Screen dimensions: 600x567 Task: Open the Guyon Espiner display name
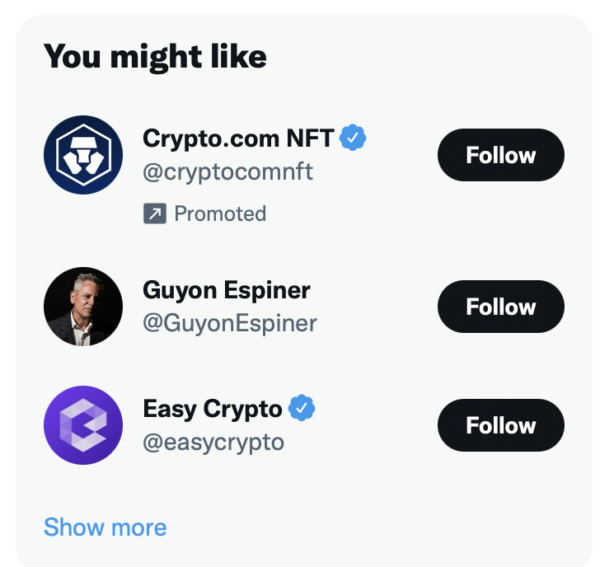(x=226, y=290)
